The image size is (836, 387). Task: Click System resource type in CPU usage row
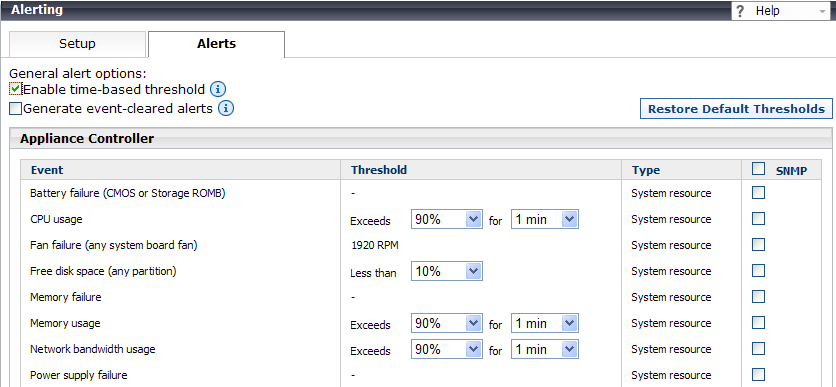pyautogui.click(x=671, y=219)
